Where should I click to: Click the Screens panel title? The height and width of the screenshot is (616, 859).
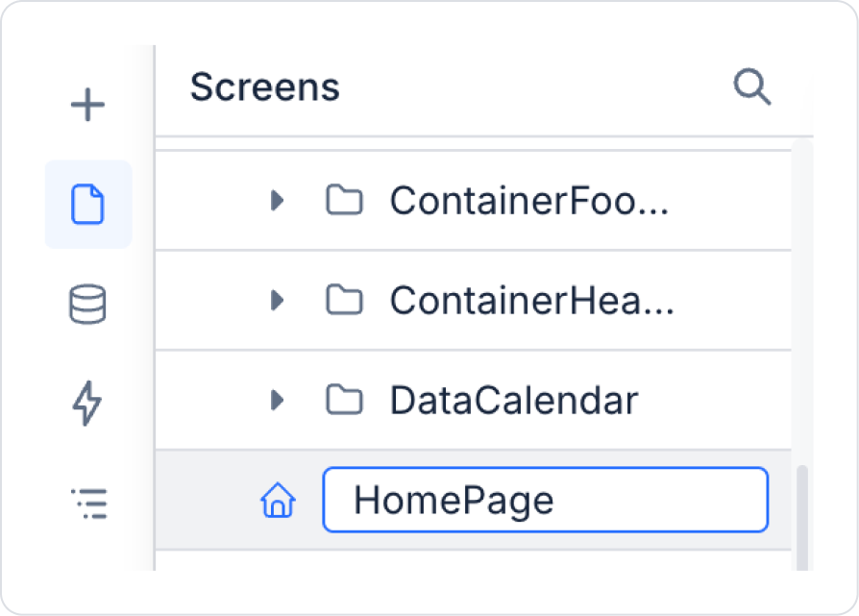point(264,87)
